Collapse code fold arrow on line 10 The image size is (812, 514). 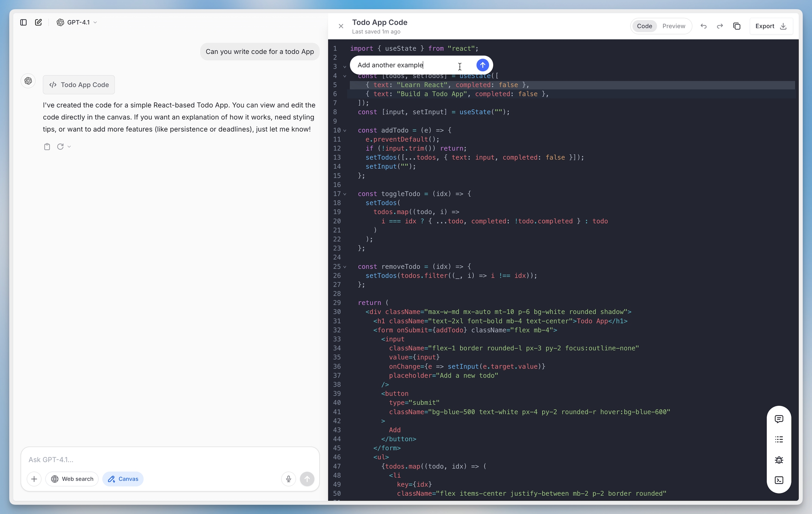(x=345, y=131)
